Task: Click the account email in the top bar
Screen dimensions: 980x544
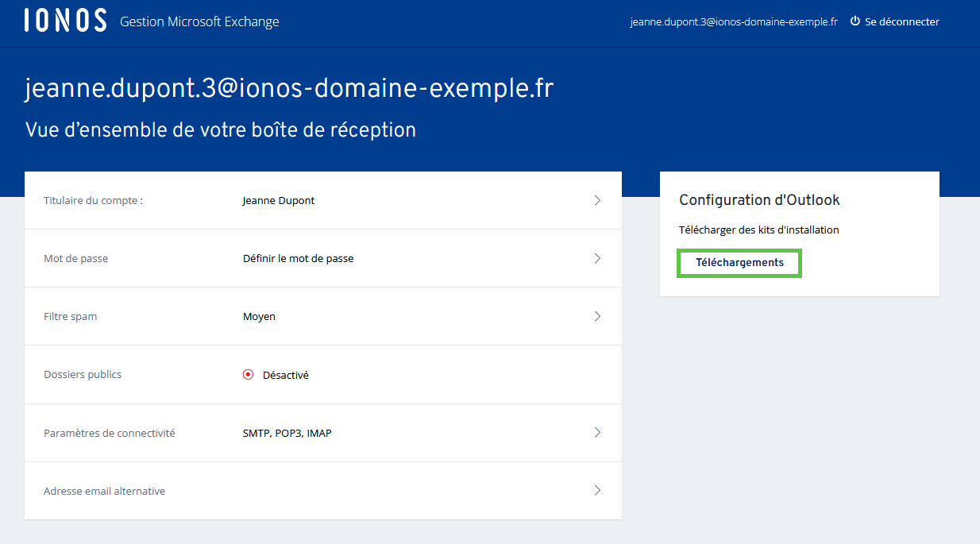Action: (734, 22)
